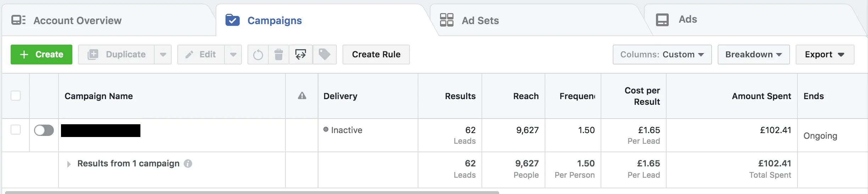Click the info icon beside Results from 1 campaign
The height and width of the screenshot is (194, 868).
click(x=188, y=164)
